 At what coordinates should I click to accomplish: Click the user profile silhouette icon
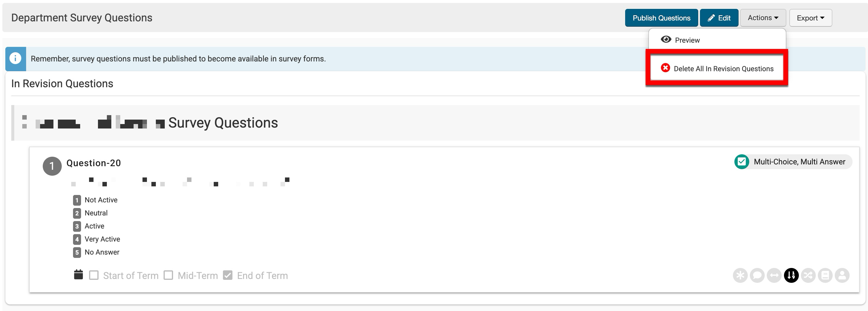coord(842,275)
